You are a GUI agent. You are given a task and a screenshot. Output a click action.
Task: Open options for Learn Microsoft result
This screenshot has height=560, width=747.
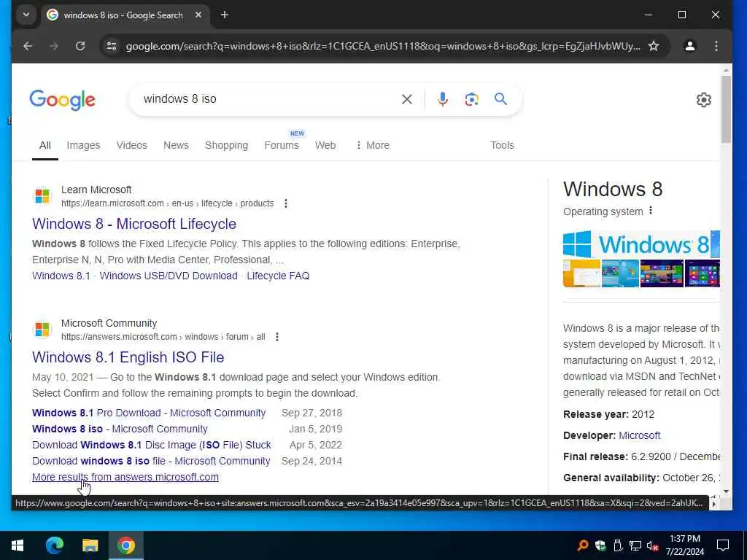click(285, 203)
